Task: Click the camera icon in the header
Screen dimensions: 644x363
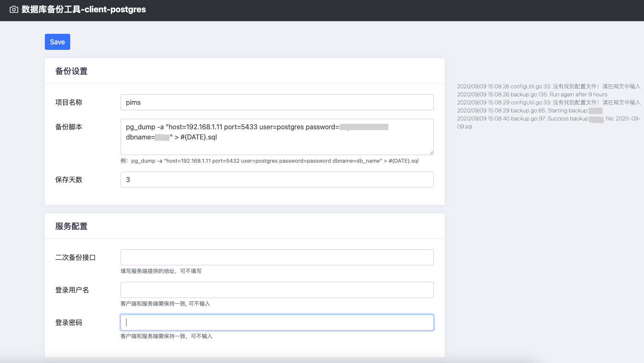Action: click(x=14, y=10)
